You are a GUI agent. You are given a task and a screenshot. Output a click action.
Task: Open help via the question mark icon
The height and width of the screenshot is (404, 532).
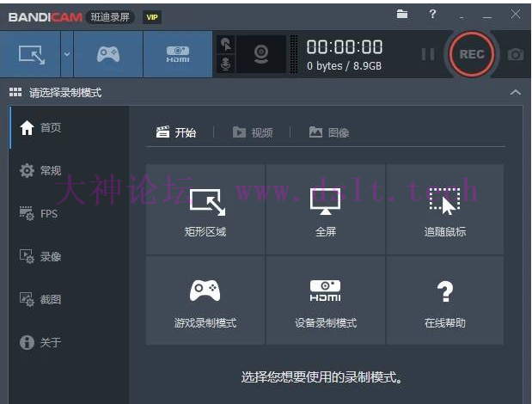(432, 14)
